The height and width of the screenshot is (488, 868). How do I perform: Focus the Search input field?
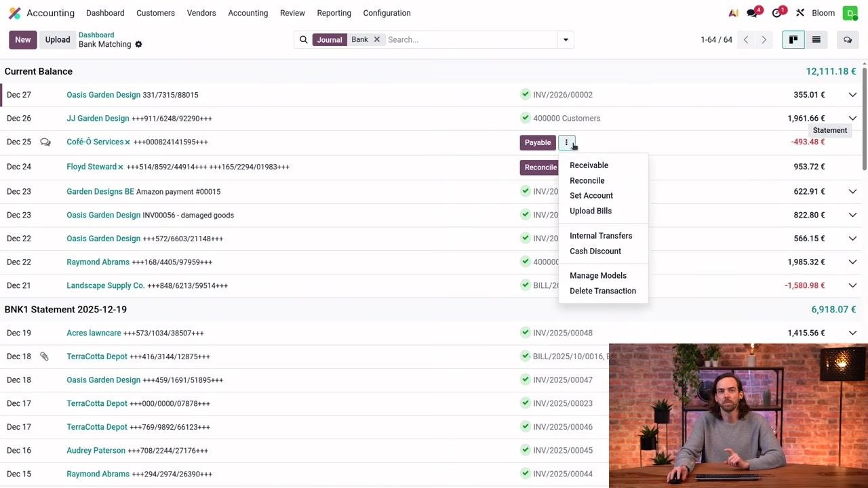click(471, 40)
